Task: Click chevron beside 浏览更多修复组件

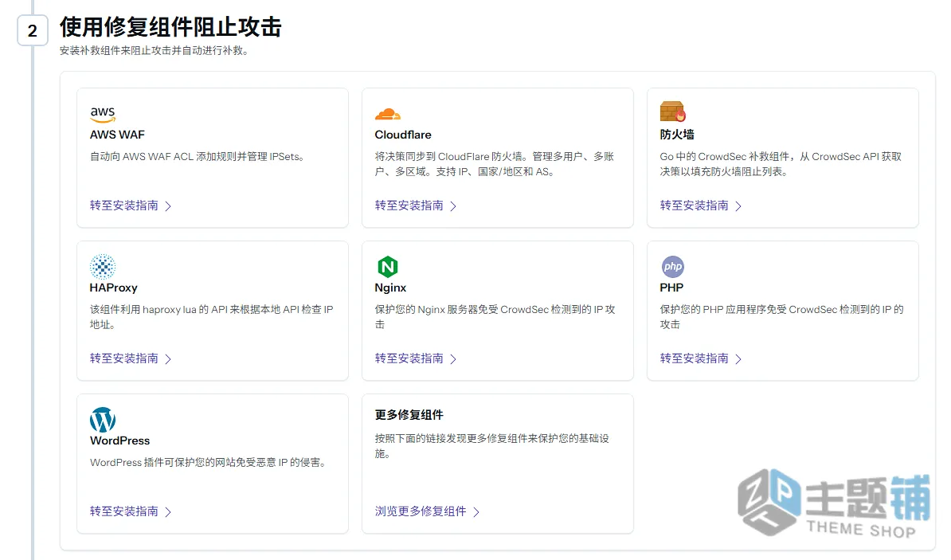Action: (x=476, y=512)
